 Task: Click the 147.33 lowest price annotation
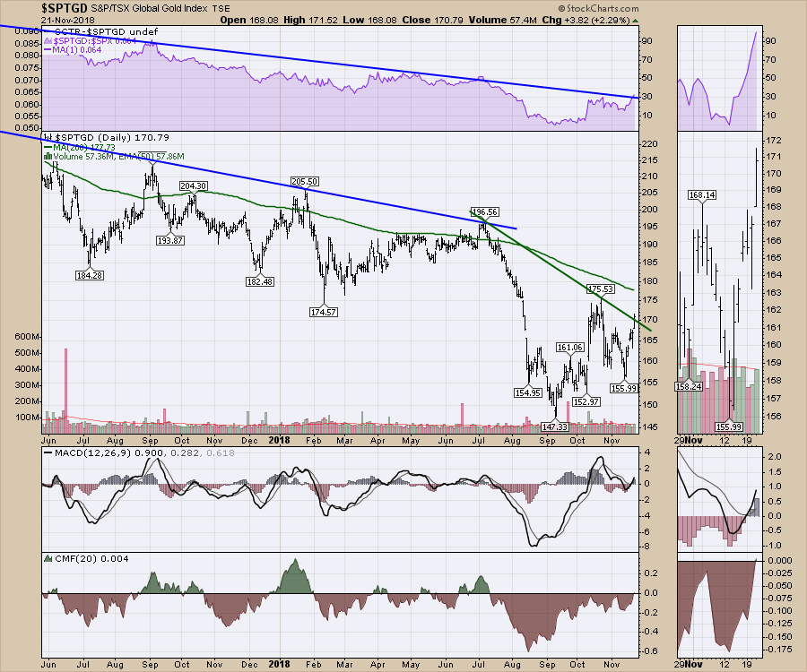[x=555, y=426]
